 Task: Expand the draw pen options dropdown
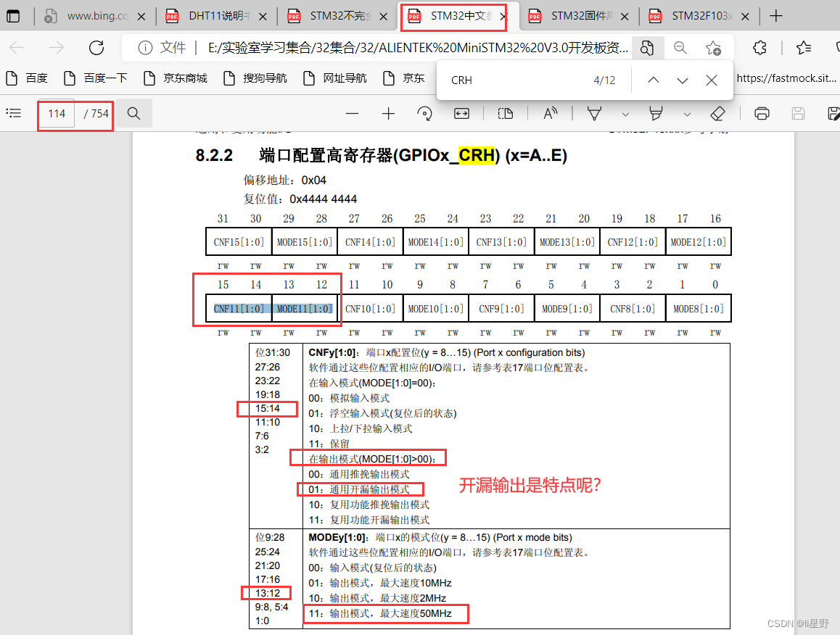625,114
